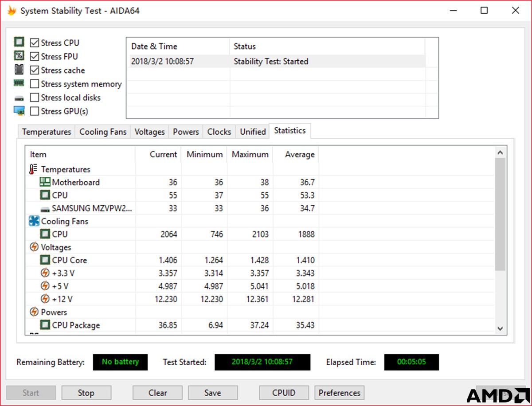This screenshot has width=532, height=406.
Task: Click the statistics scrollbar down arrow
Action: point(500,328)
